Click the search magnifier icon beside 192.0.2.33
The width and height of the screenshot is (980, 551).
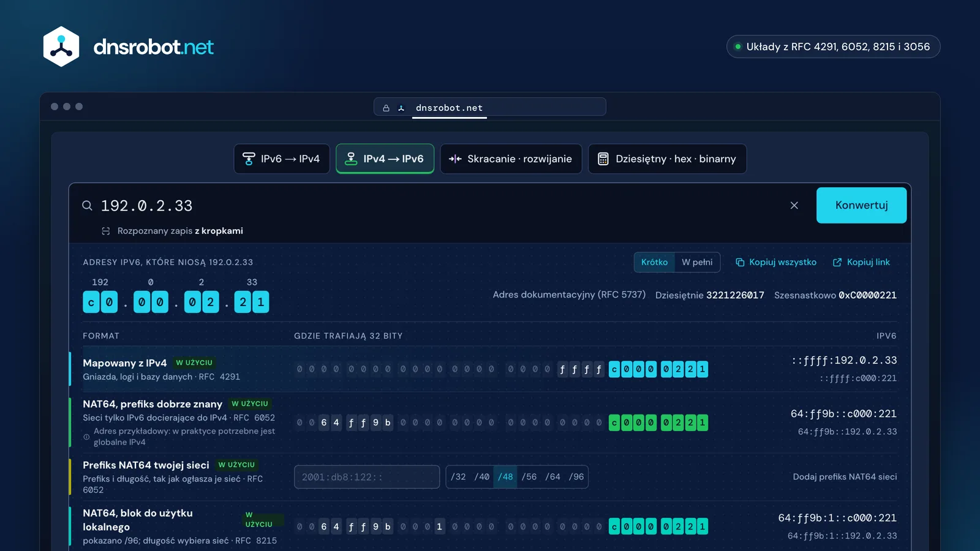[88, 206]
